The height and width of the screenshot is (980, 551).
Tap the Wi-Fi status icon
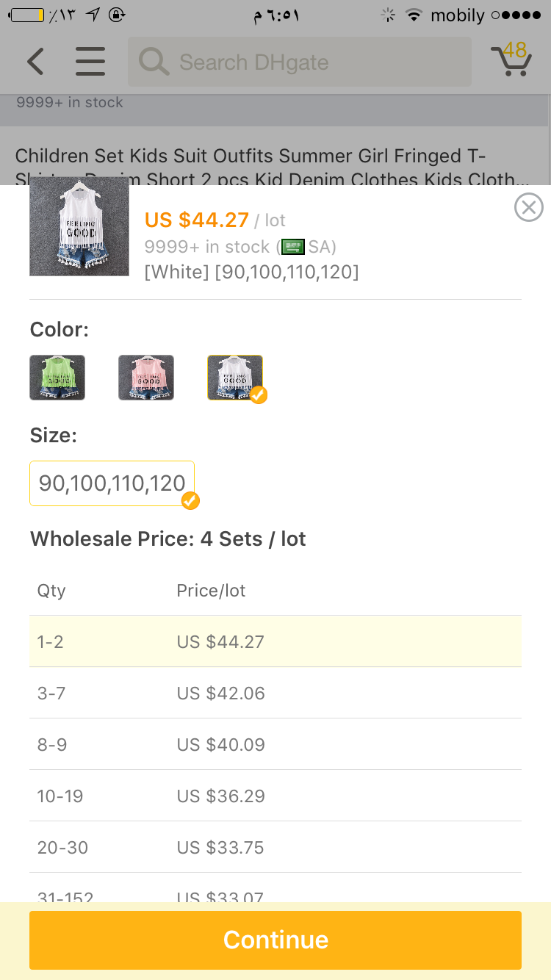click(414, 15)
